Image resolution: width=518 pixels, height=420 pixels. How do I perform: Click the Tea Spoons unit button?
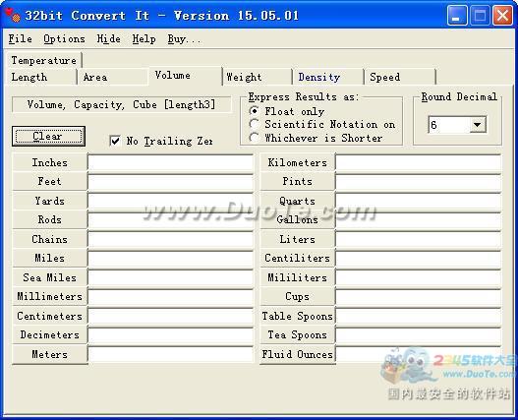(x=297, y=334)
